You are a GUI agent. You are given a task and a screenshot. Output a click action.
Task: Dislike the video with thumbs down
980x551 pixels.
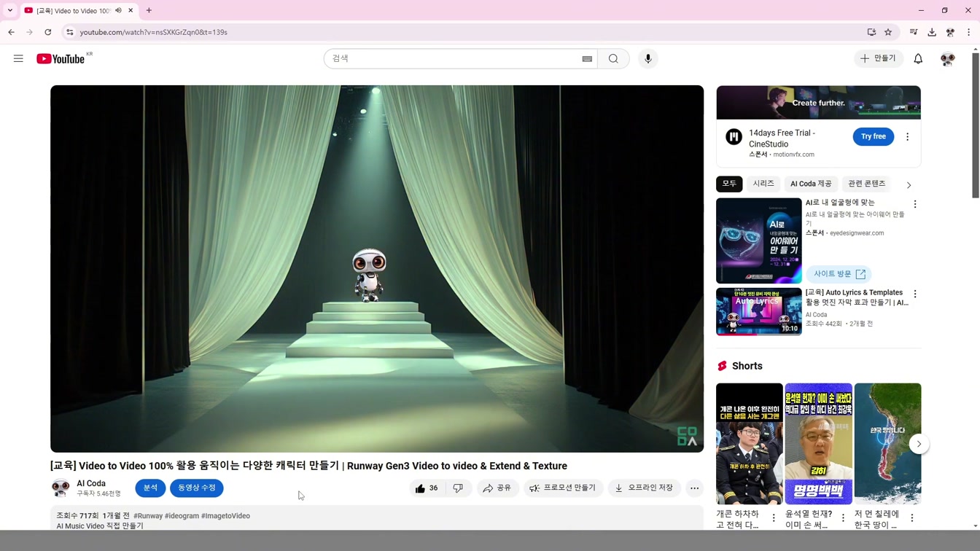pos(458,488)
